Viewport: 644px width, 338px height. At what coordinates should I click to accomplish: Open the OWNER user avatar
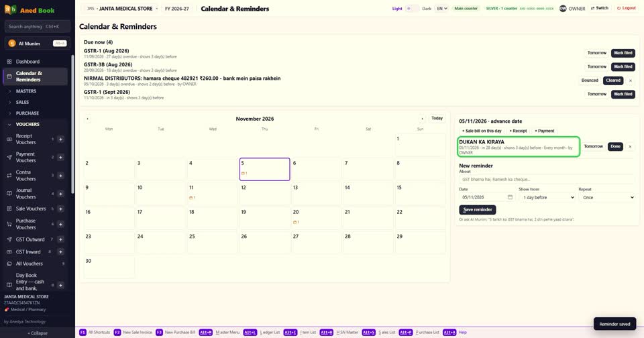tap(563, 8)
